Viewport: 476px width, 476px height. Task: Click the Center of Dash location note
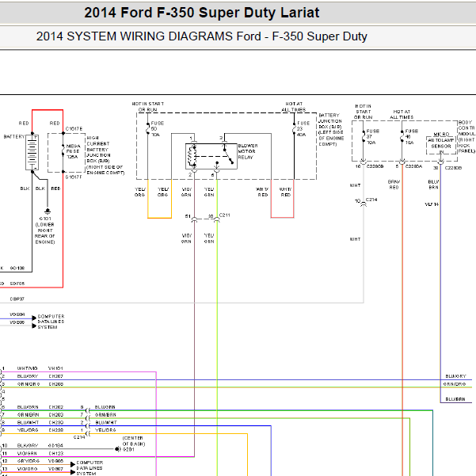(134, 441)
